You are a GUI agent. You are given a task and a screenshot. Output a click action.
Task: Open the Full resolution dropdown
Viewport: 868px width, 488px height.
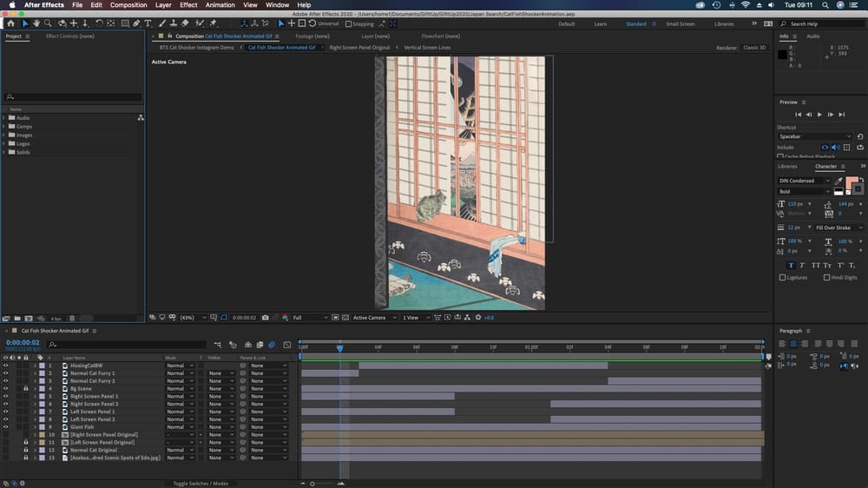pyautogui.click(x=310, y=318)
